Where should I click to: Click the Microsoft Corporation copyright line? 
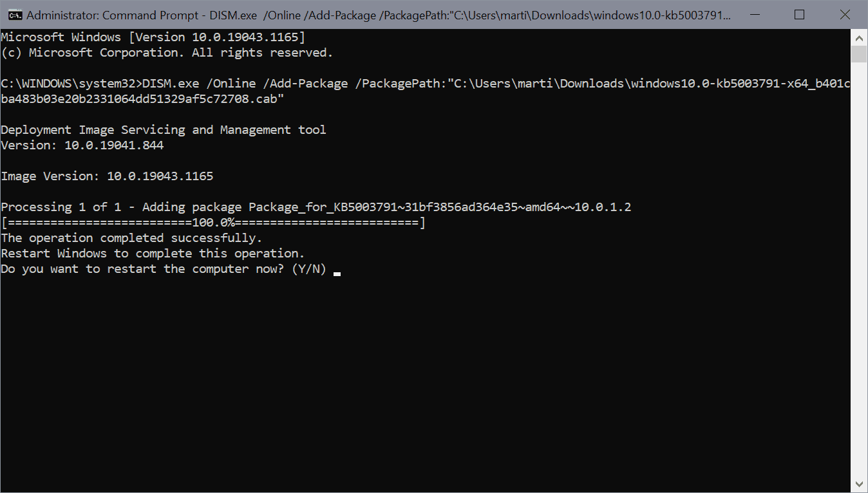tap(167, 53)
